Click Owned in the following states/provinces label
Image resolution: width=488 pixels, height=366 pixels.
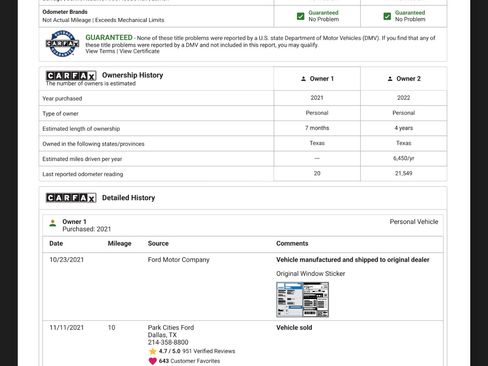pos(93,144)
